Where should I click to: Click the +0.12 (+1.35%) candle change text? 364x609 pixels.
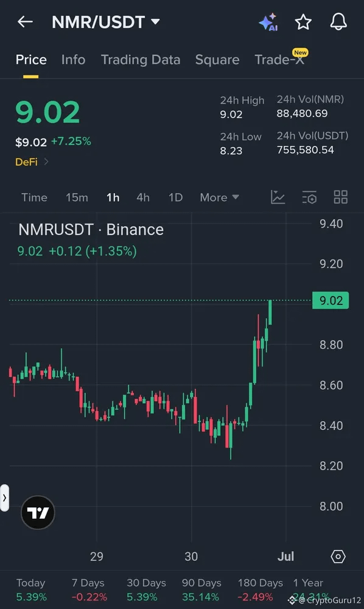click(93, 252)
